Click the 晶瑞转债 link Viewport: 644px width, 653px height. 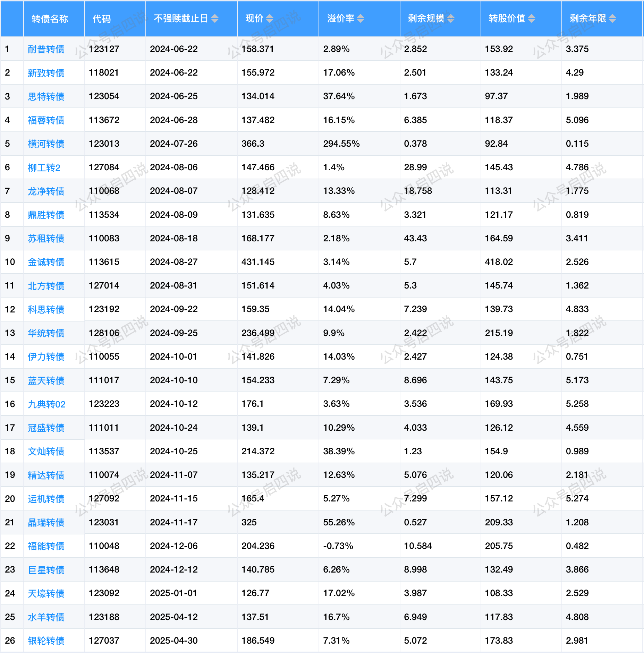coord(46,523)
